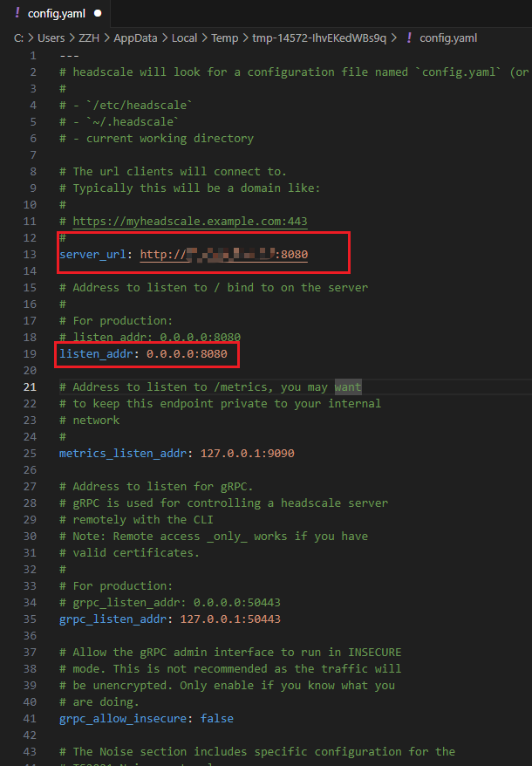Click the false value of grpc_allow_insecure

coord(217,719)
